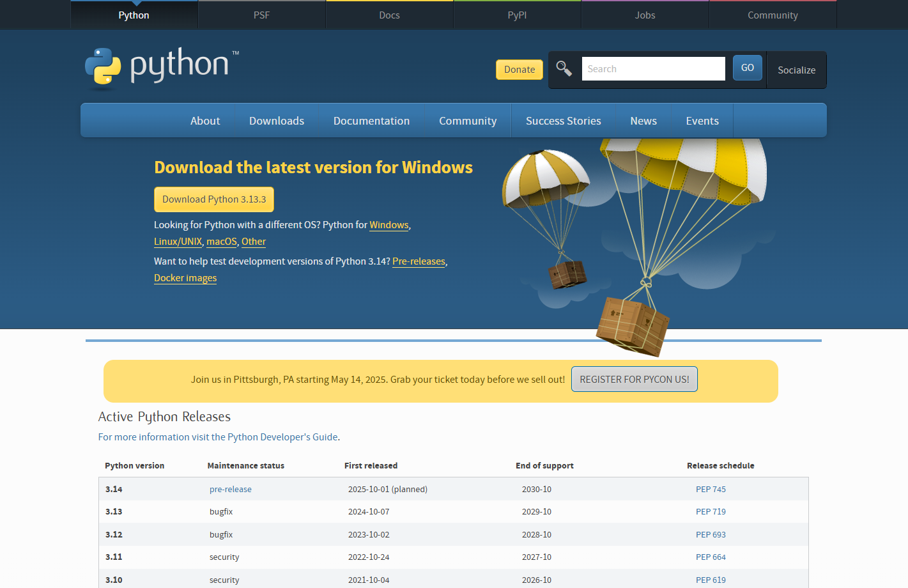Select version 3.14 table cell
Screen dimensions: 908x588
[114, 490]
